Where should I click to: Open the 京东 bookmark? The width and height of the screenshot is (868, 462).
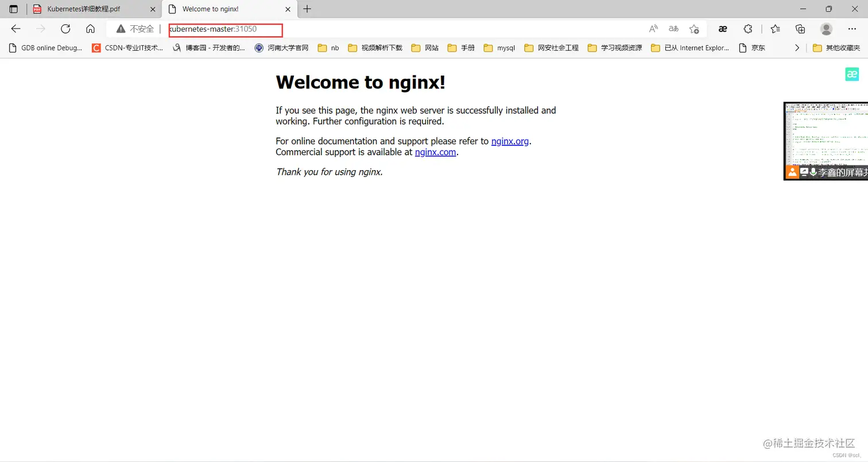[x=752, y=48]
